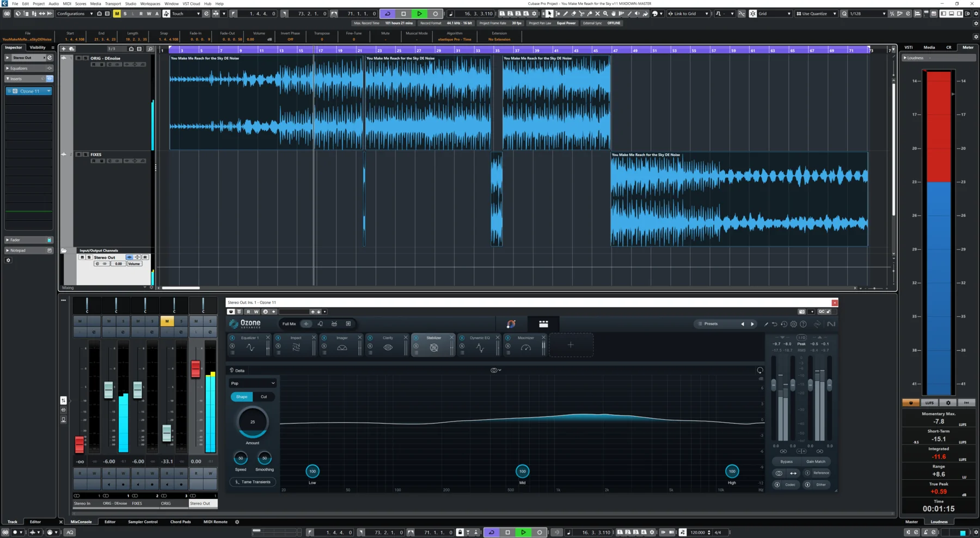980x538 pixels.
Task: Toggle the Reference power button
Action: (x=807, y=473)
